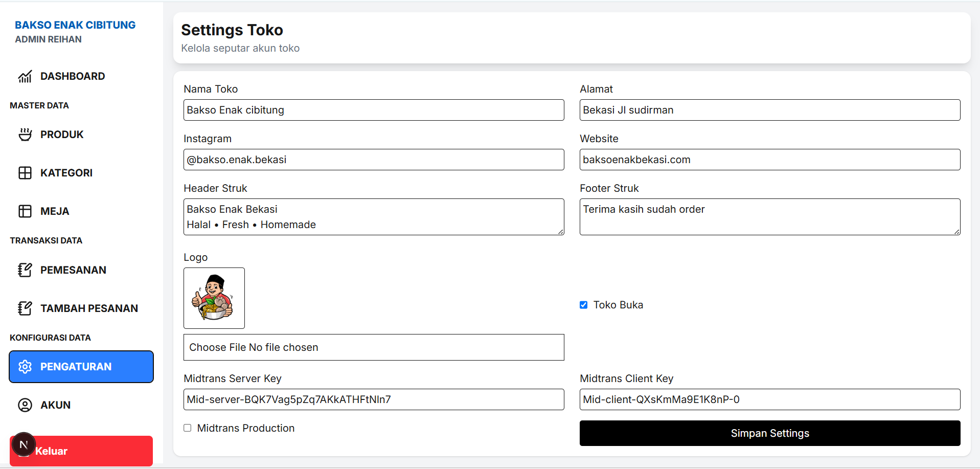The height and width of the screenshot is (469, 980).
Task: Click the Simpan Settings button
Action: click(x=770, y=433)
